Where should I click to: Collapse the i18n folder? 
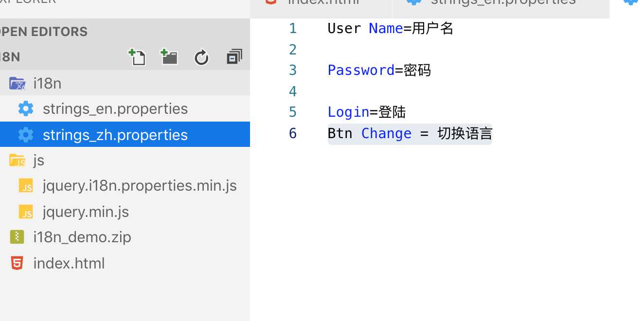47,84
